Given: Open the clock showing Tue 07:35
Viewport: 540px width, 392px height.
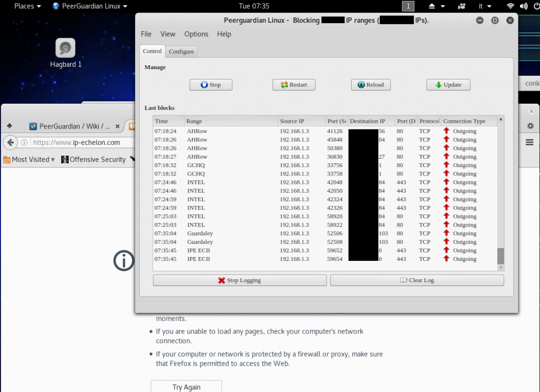Looking at the screenshot, I should click(x=254, y=6).
